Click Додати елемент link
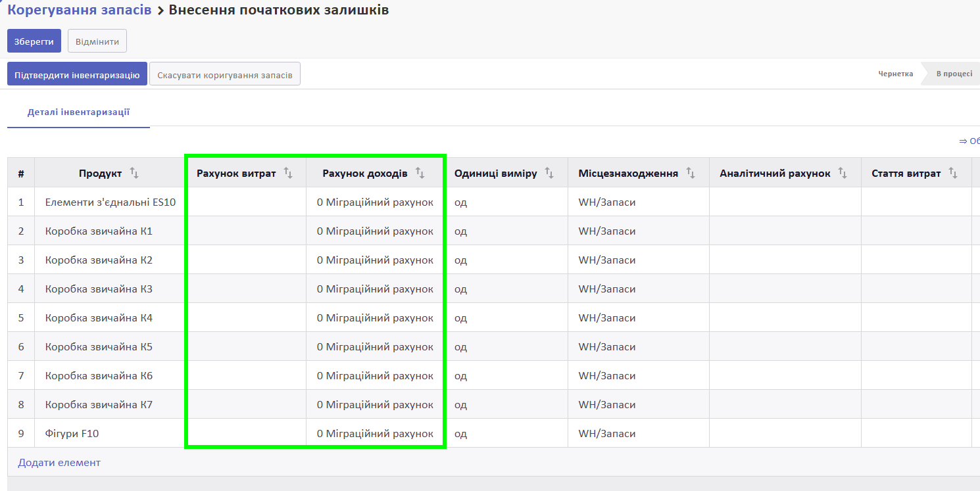The height and width of the screenshot is (491, 980). [x=59, y=462]
